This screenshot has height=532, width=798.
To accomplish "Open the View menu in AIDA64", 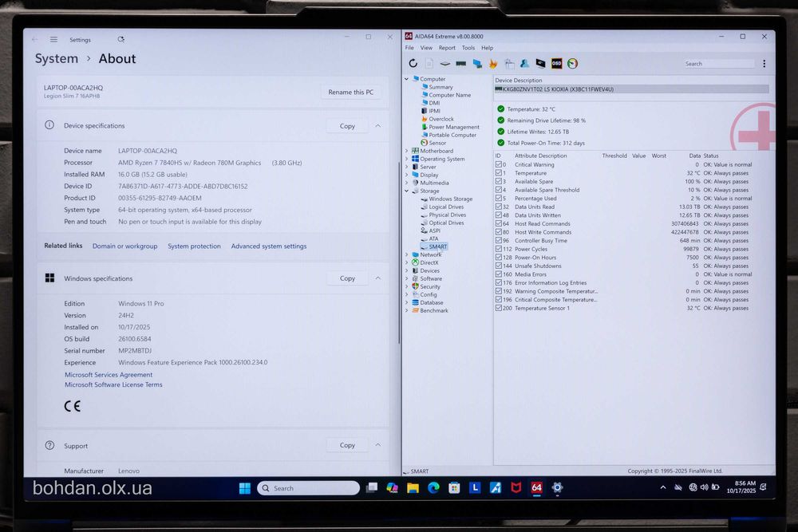I will tap(426, 48).
